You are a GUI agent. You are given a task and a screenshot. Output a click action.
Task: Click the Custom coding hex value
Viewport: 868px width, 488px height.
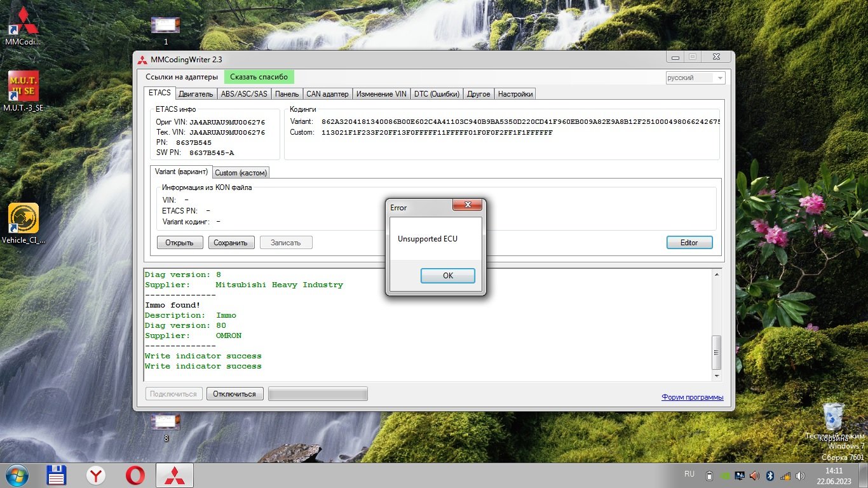(437, 133)
